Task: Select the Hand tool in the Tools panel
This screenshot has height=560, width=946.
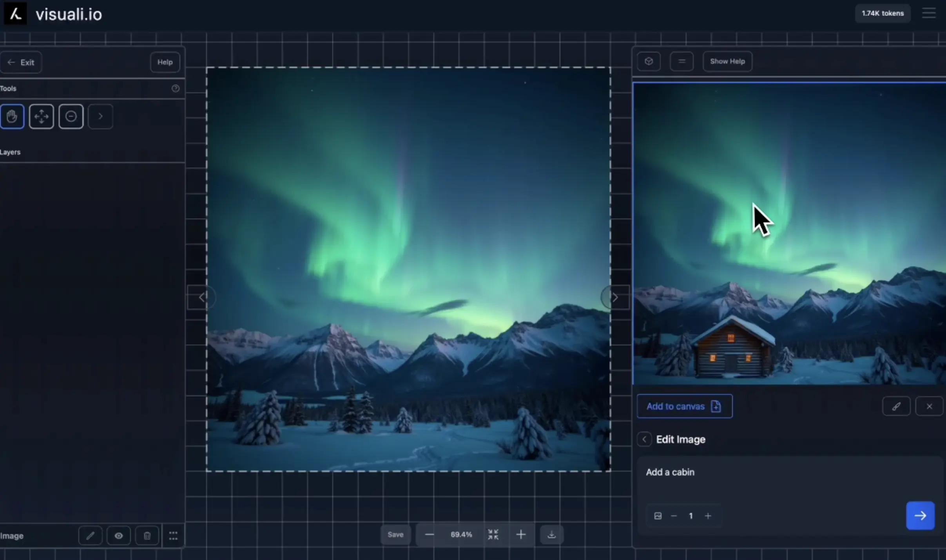Action: coord(13,116)
